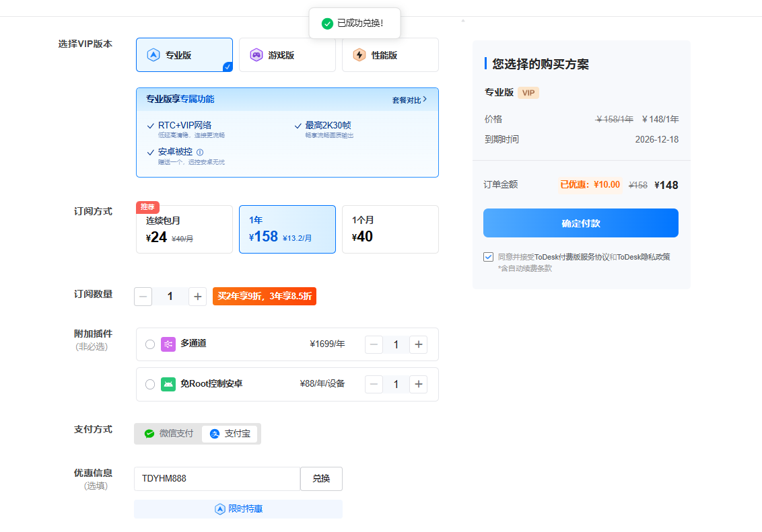Select 支付宝 payment option
The image size is (762, 532).
(x=230, y=433)
